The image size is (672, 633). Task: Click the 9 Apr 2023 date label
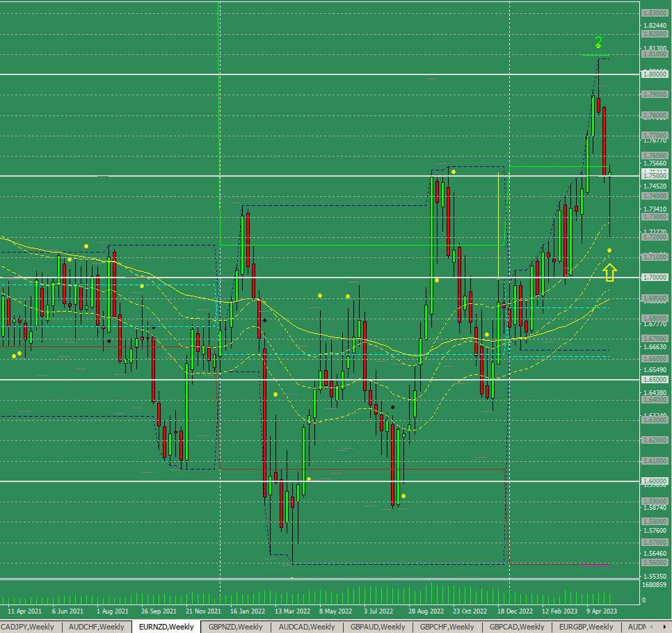pos(602,611)
